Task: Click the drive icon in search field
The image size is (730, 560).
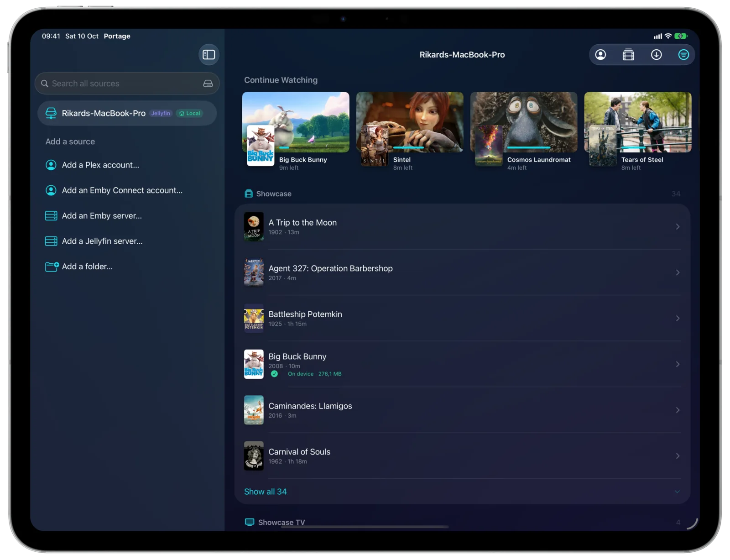Action: 208,84
